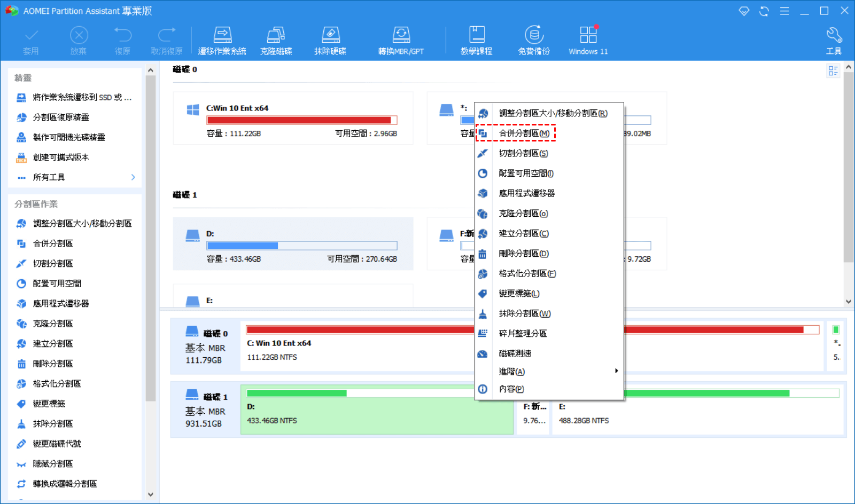Viewport: 855px width, 504px height.
Task: Click sidebar 刪除分割區 operation
Action: 45,364
